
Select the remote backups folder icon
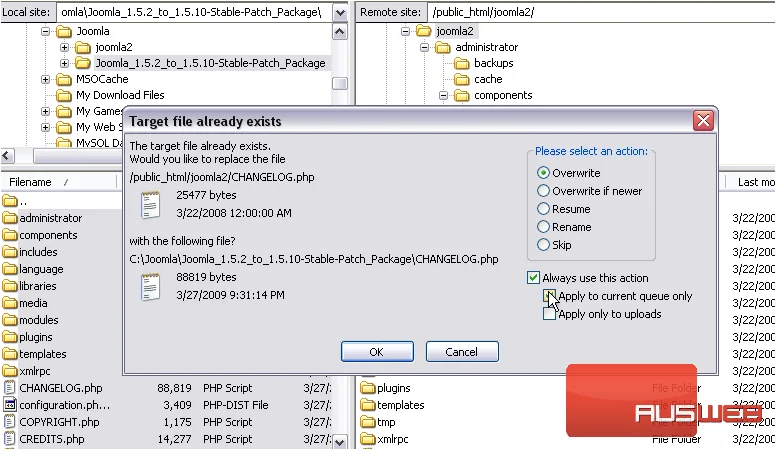pos(462,63)
